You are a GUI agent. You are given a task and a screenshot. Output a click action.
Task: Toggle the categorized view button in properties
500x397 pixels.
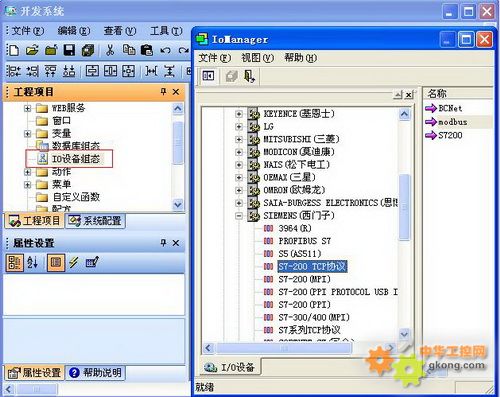click(x=15, y=262)
